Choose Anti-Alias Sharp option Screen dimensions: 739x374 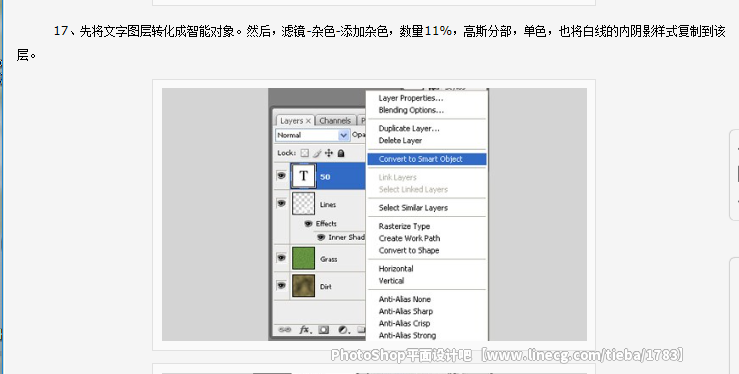(405, 311)
